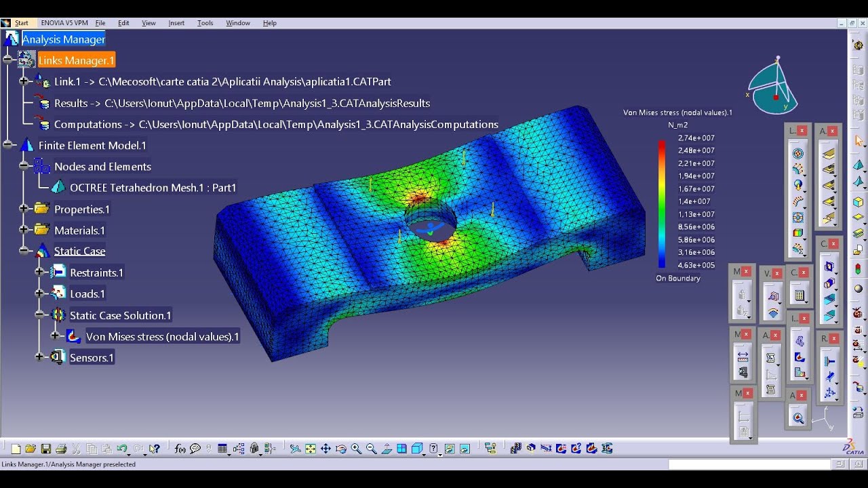The image size is (868, 488).
Task: Click the legend minimum value 4,63e+005
Action: click(696, 266)
